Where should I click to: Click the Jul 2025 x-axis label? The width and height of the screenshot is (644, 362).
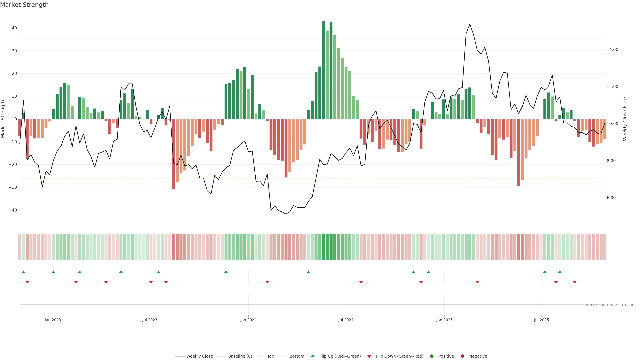pyautogui.click(x=541, y=320)
